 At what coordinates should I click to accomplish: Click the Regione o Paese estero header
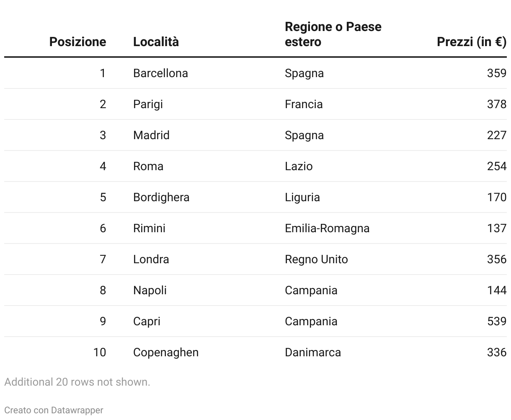point(333,34)
